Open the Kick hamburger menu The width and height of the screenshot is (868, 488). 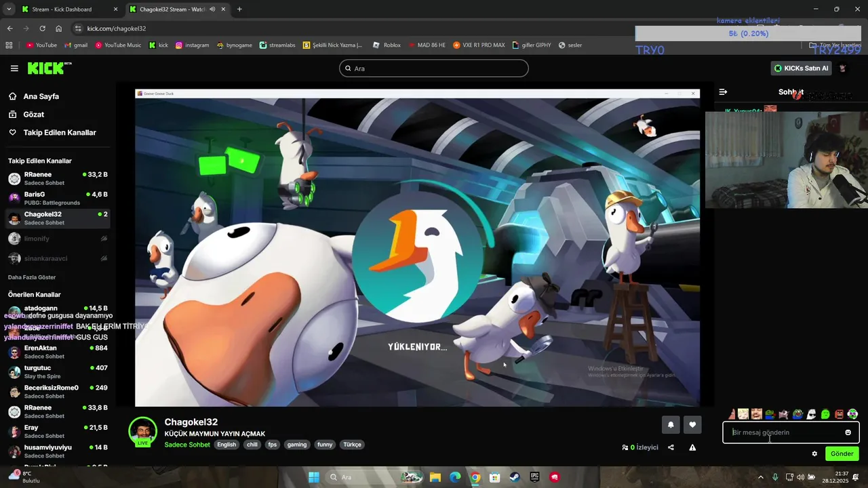coord(14,68)
